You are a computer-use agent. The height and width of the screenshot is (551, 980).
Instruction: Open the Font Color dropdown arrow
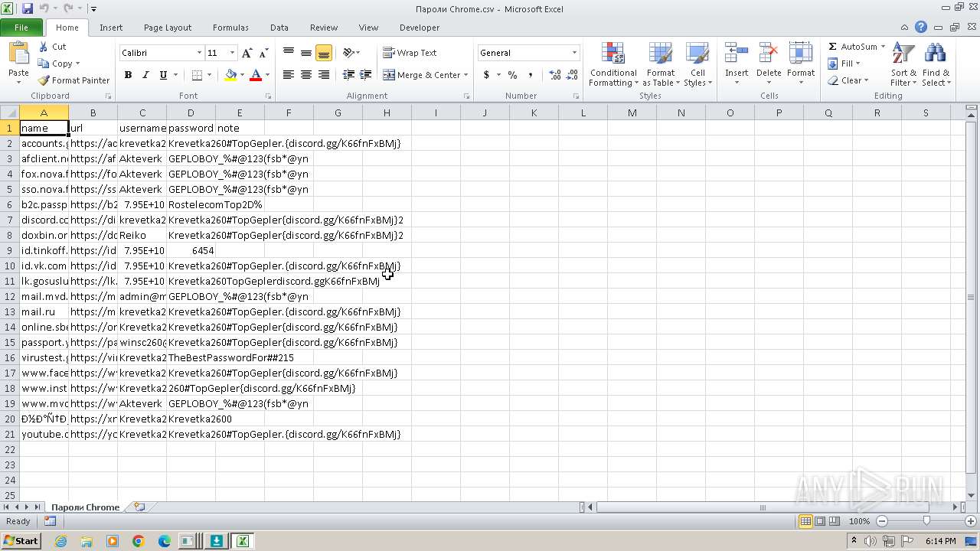(267, 75)
